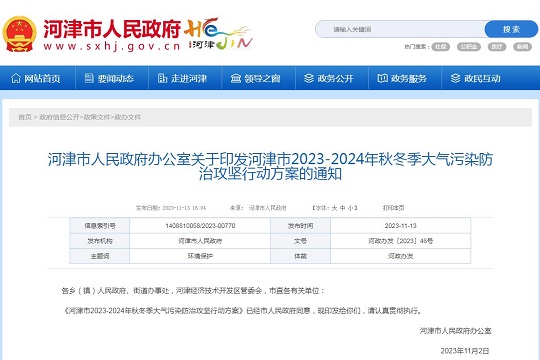Viewport: 540px width, 360px height.
Task: Open 政府信息公开 in the breadcrumb
Action: point(59,117)
